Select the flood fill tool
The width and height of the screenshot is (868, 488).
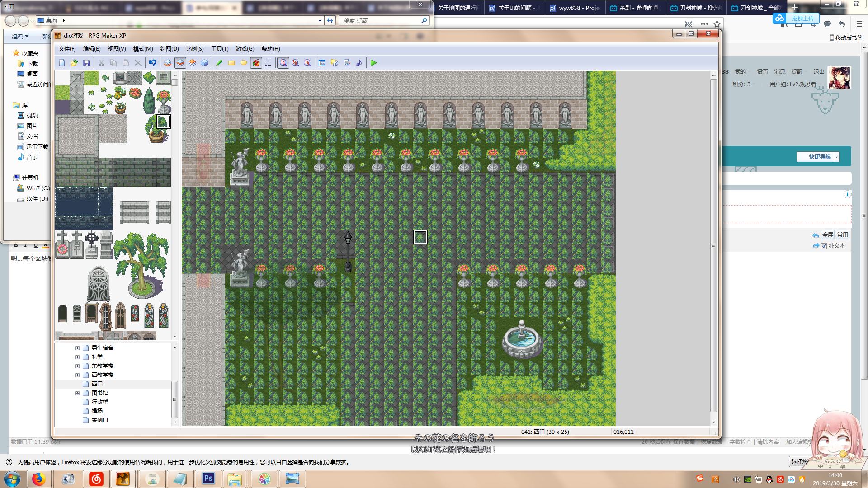(256, 63)
